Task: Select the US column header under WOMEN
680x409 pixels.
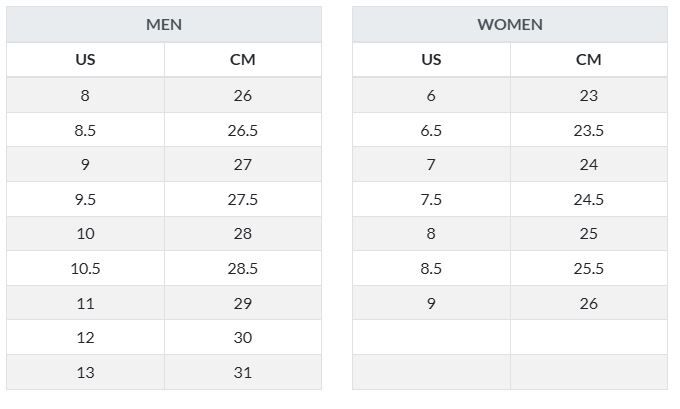Action: [x=431, y=59]
